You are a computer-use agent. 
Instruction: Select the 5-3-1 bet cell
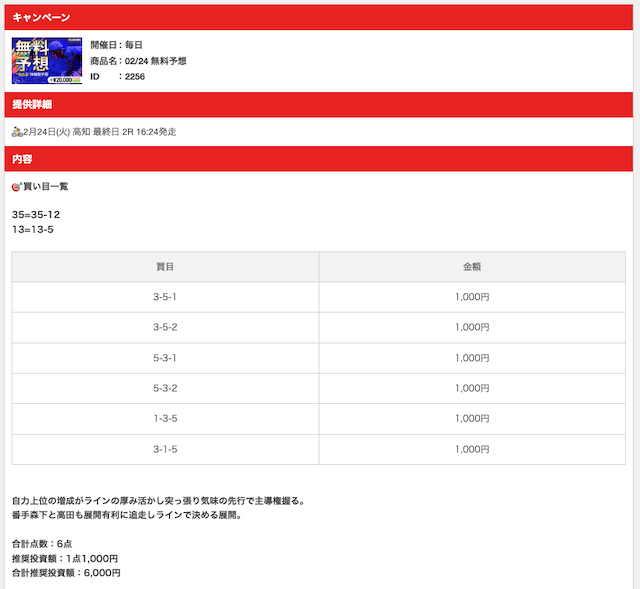[x=166, y=358]
